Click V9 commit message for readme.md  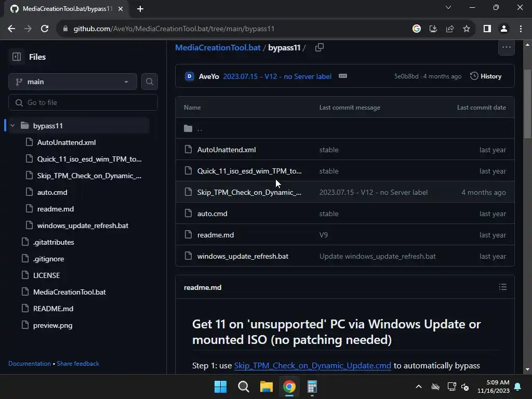click(x=323, y=235)
